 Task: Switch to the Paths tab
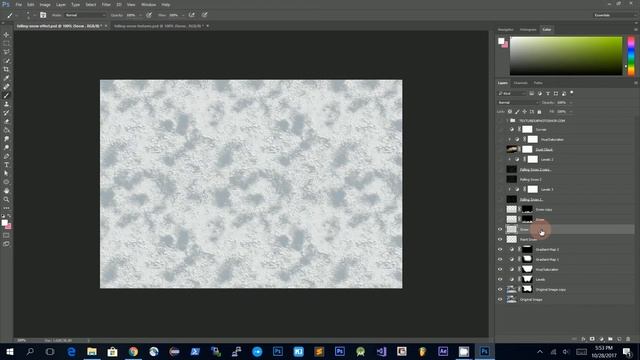point(538,83)
